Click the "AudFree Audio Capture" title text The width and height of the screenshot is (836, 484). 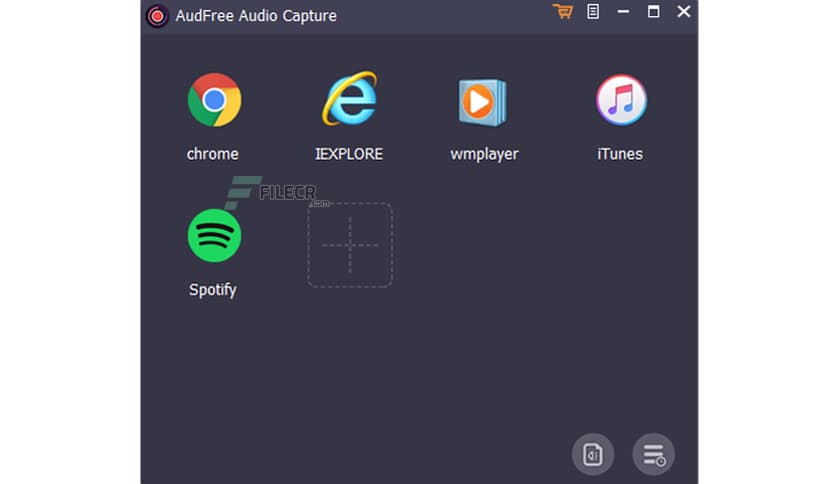(256, 16)
